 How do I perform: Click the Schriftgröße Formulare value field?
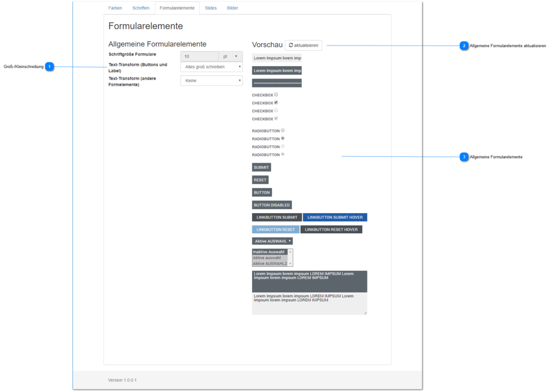pyautogui.click(x=199, y=56)
